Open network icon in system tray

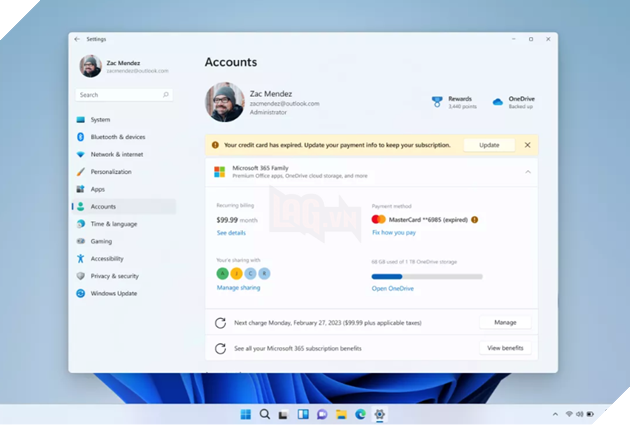pyautogui.click(x=569, y=414)
